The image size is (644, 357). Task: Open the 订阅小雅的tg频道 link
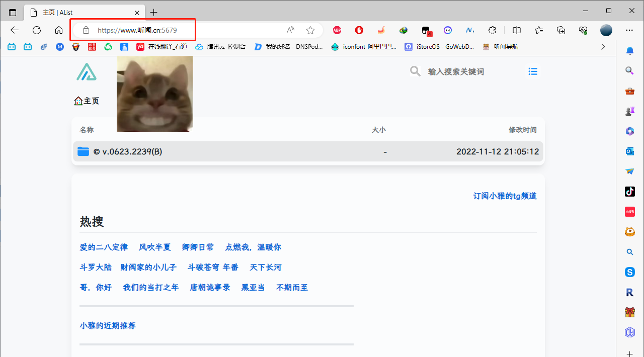pyautogui.click(x=505, y=196)
